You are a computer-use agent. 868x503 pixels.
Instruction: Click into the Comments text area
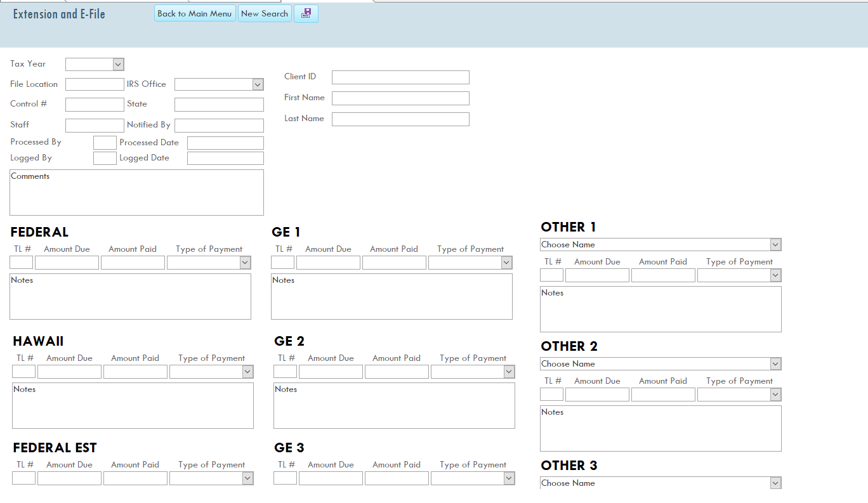[x=136, y=192]
